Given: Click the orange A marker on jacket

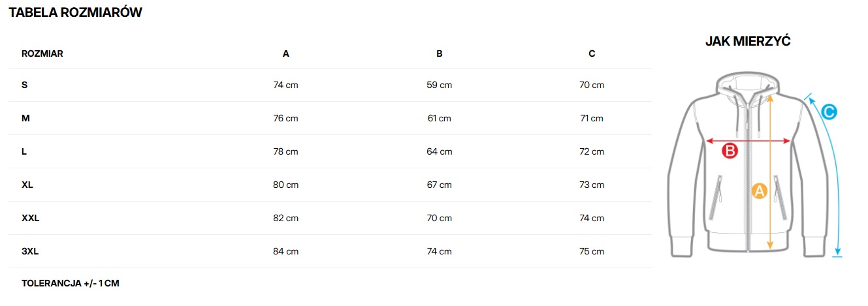Looking at the screenshot, I should (758, 191).
